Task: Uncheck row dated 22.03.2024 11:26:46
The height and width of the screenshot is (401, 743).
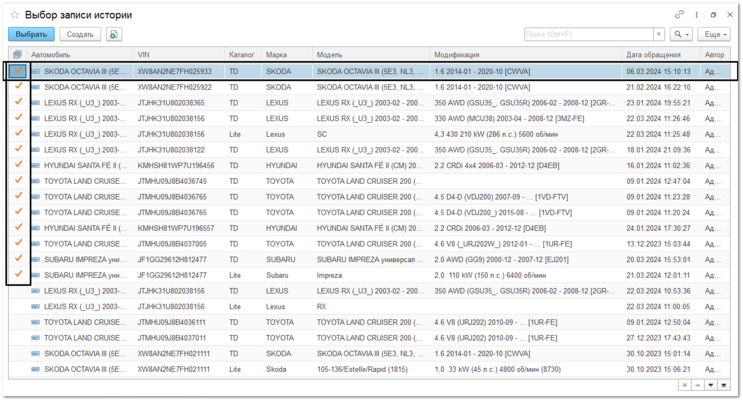Action: click(18, 118)
